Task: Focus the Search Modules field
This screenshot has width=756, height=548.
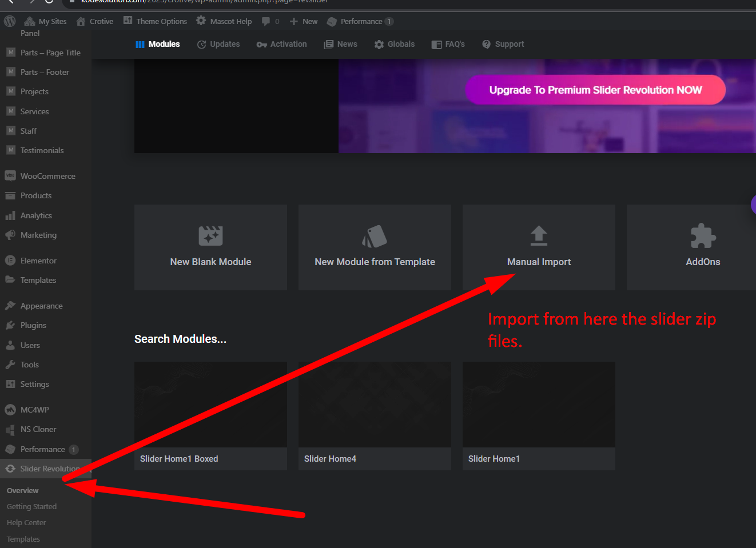Action: point(180,339)
